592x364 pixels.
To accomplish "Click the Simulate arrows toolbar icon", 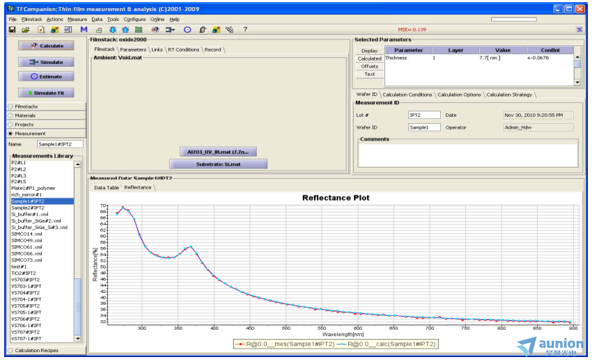I will click(170, 29).
